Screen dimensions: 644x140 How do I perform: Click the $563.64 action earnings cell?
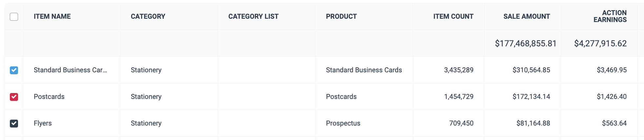tap(614, 123)
